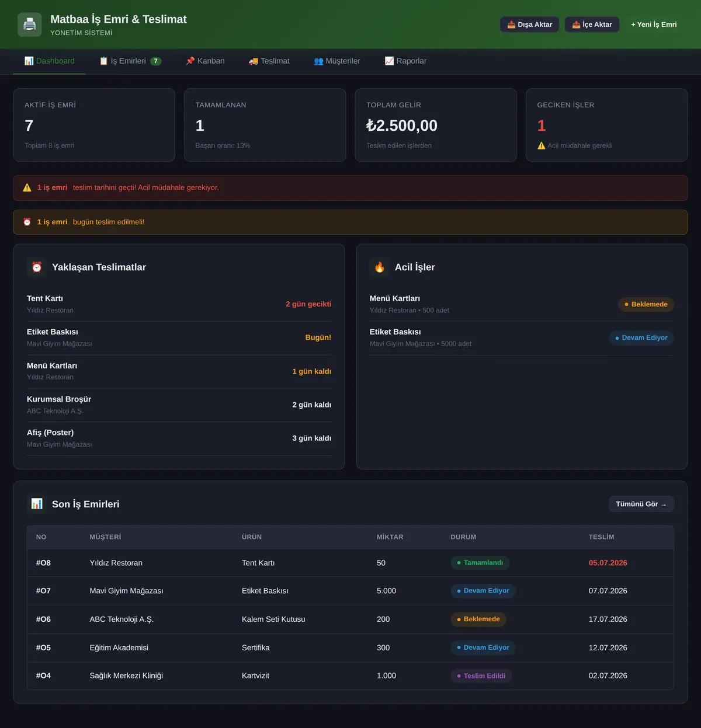Click the chart icon beside Son İş Emirleri
This screenshot has width=701, height=728.
point(37,504)
